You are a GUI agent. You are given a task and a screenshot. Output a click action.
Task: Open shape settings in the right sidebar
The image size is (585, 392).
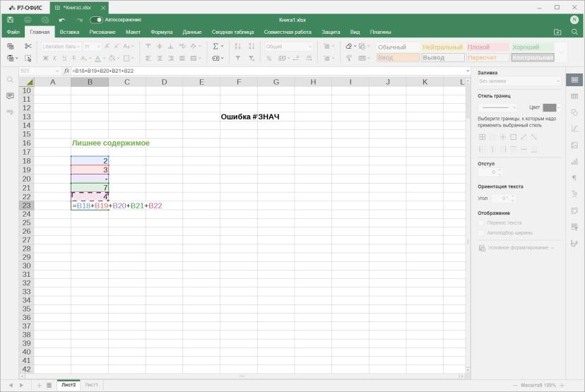coord(574,112)
